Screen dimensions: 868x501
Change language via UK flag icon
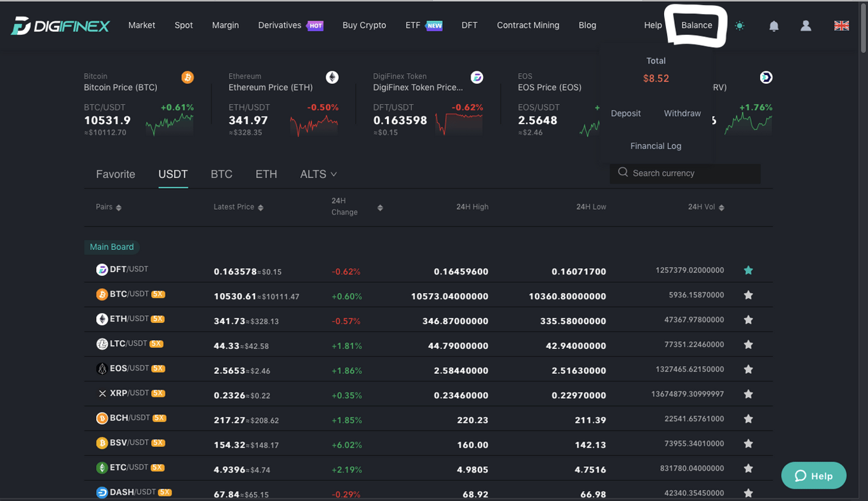coord(841,25)
